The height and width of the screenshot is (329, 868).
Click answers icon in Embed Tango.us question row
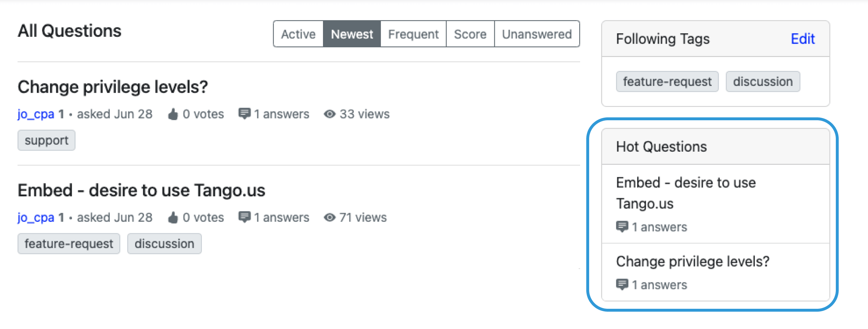(x=244, y=217)
